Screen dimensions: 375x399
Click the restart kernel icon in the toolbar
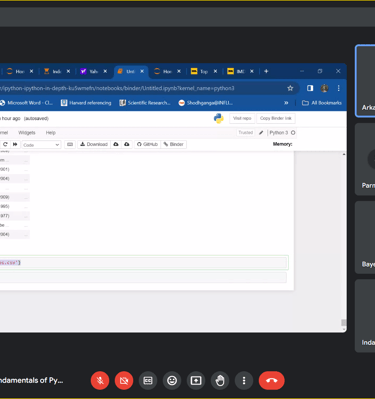click(5, 144)
